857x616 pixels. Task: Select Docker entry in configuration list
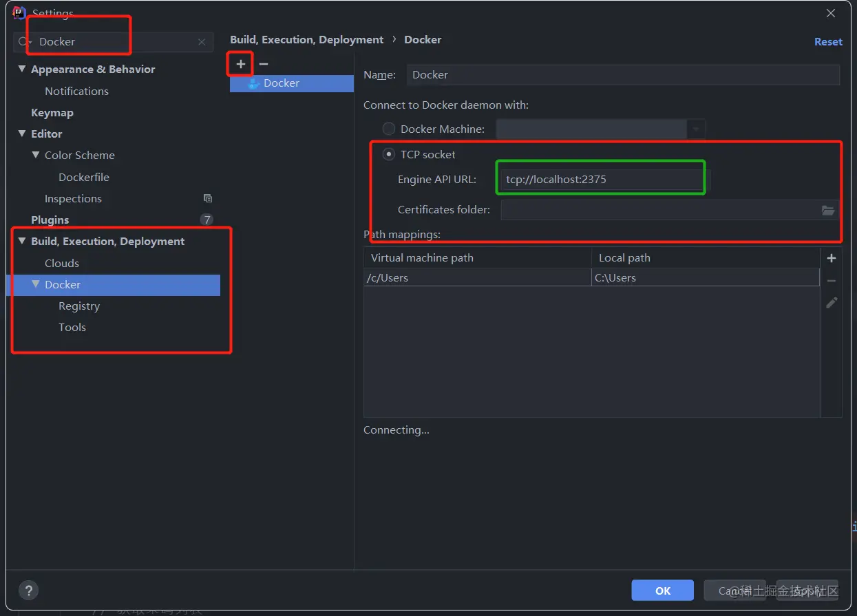[292, 83]
